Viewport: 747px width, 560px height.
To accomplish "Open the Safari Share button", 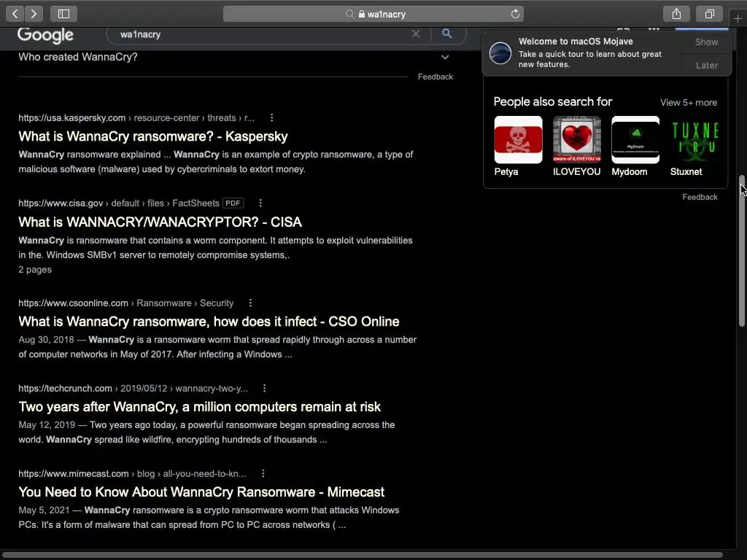I will pos(676,14).
